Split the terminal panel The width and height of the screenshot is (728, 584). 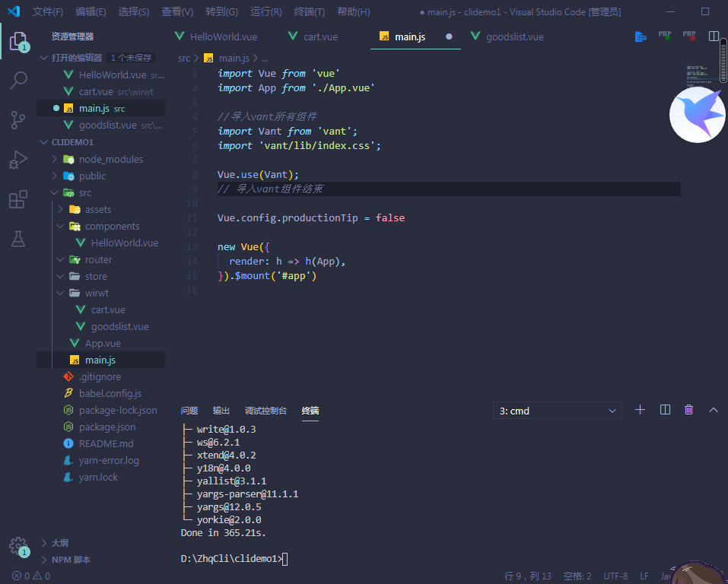pyautogui.click(x=665, y=409)
